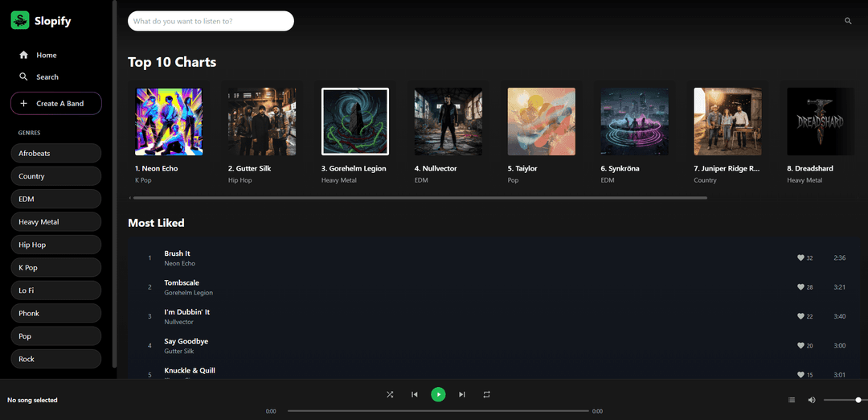868x420 pixels.
Task: Open the Gorehelm Legion album cover
Action: click(x=355, y=121)
